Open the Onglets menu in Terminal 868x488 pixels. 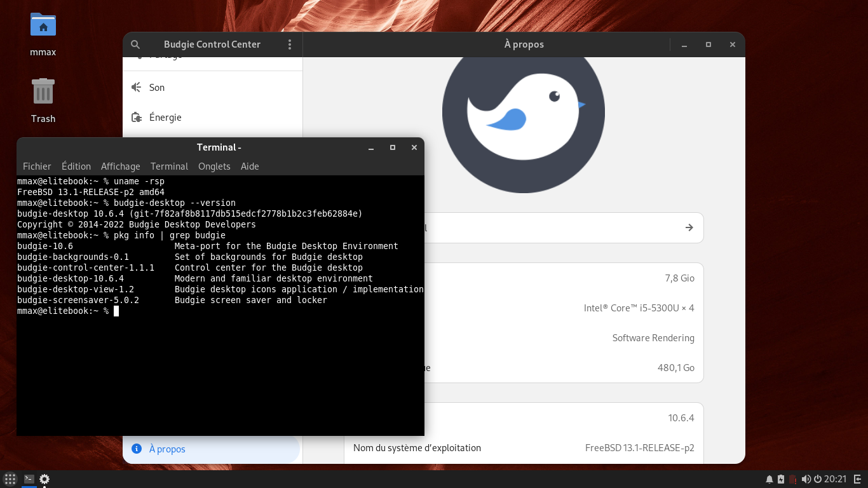tap(214, 166)
